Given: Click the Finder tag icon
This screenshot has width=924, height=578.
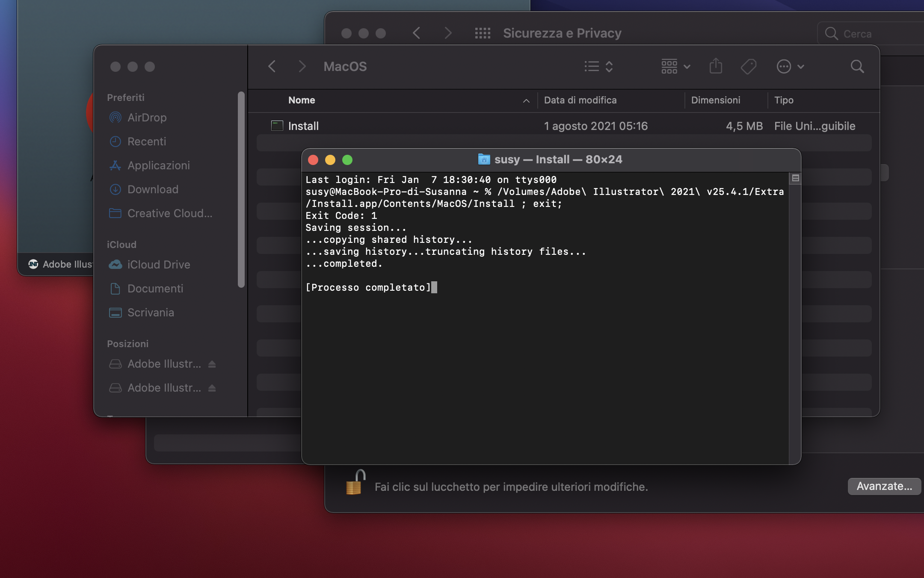Looking at the screenshot, I should pyautogui.click(x=749, y=66).
